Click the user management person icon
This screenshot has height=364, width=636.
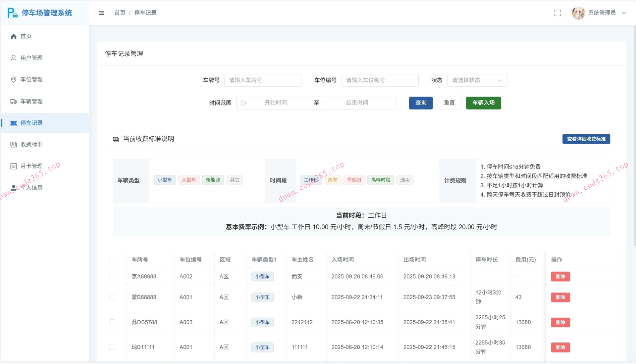click(x=14, y=58)
